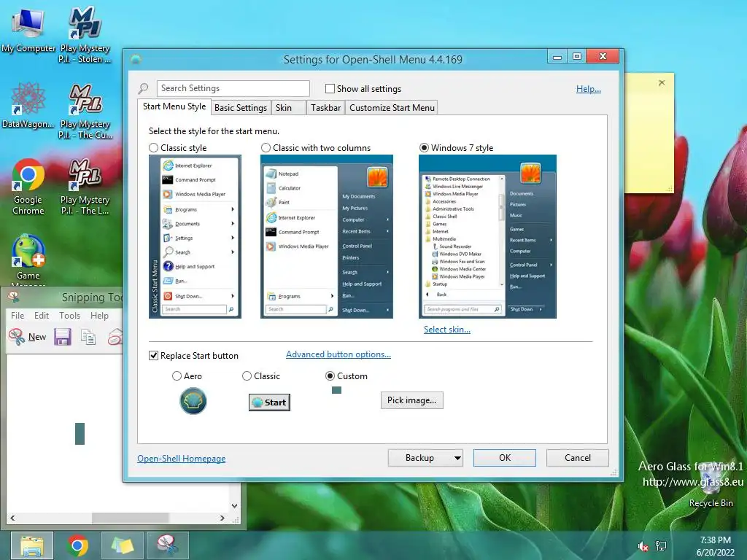Click Copy icon in Snipping Tool
The image size is (747, 560).
pyautogui.click(x=88, y=337)
